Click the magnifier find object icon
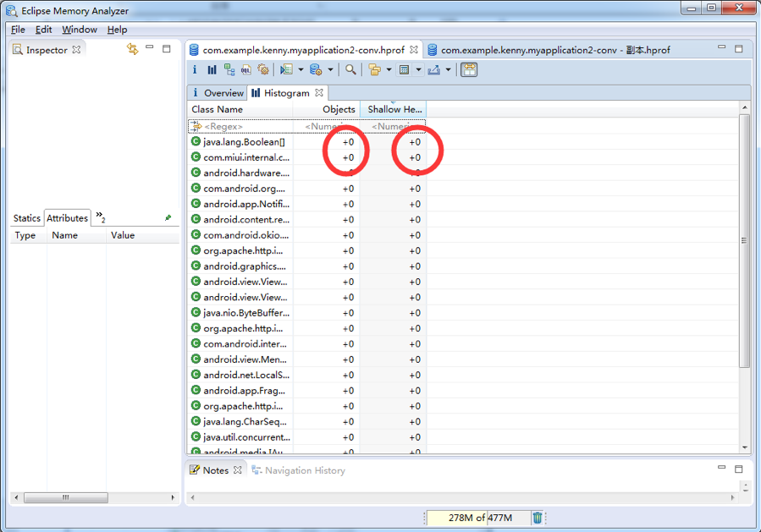761x532 pixels. (x=350, y=70)
